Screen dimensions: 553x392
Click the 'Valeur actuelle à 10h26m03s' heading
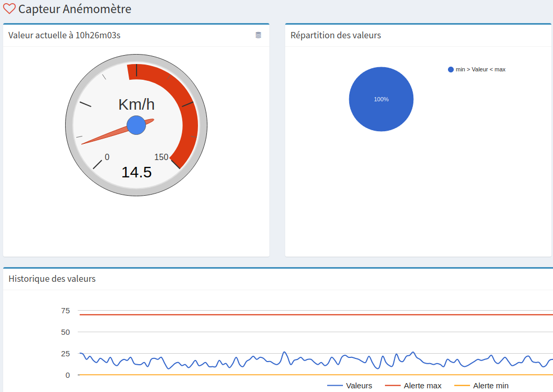(65, 35)
